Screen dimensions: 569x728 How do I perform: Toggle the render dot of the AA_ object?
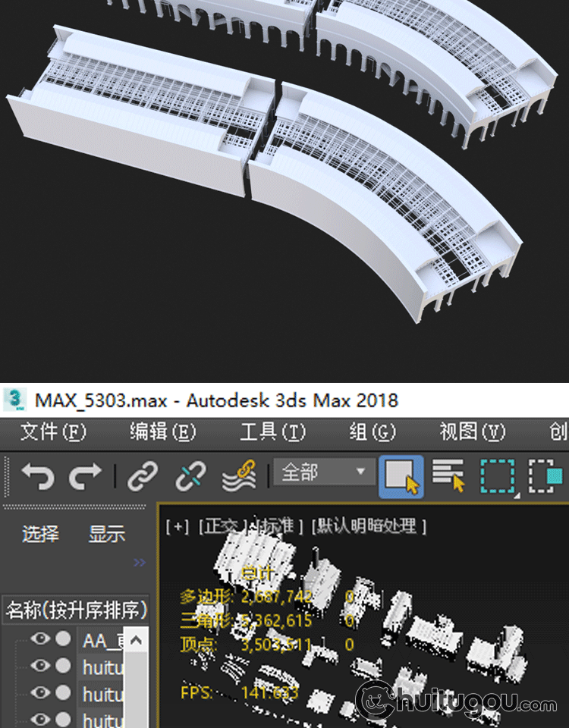click(x=63, y=639)
